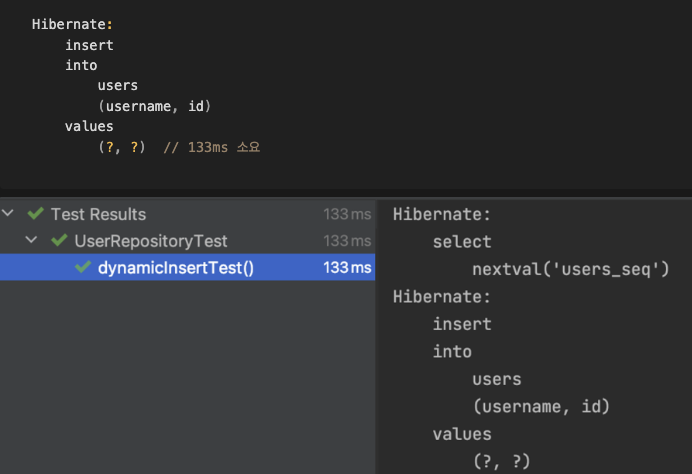This screenshot has height=474, width=692.
Task: Click the 'values' line in the top code block
Action: coord(89,127)
